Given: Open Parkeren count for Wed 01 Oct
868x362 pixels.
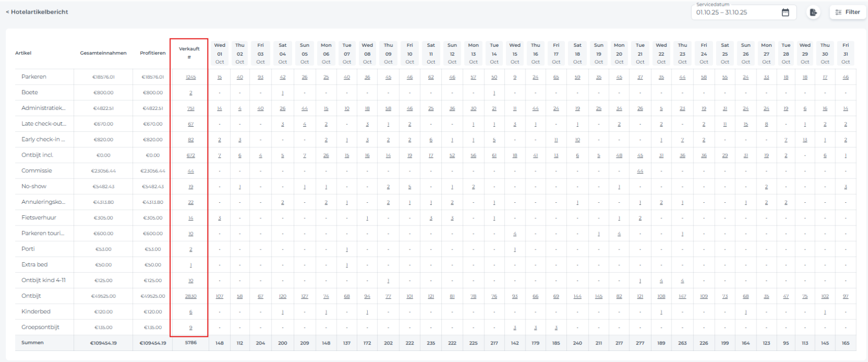Looking at the screenshot, I should click(x=220, y=77).
